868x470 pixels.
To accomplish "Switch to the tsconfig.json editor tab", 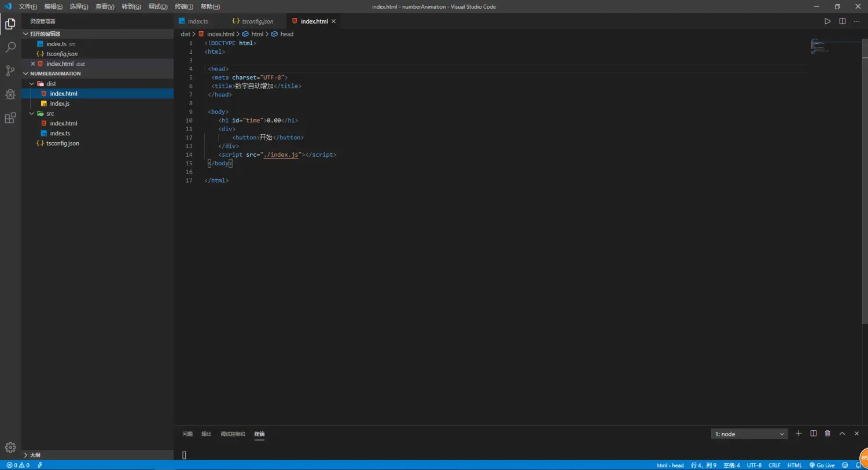I will 256,21.
